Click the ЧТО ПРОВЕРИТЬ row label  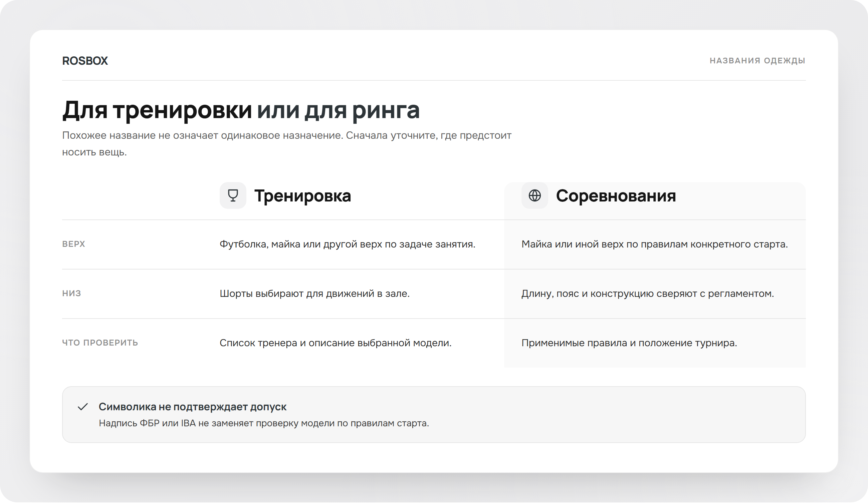(x=100, y=343)
